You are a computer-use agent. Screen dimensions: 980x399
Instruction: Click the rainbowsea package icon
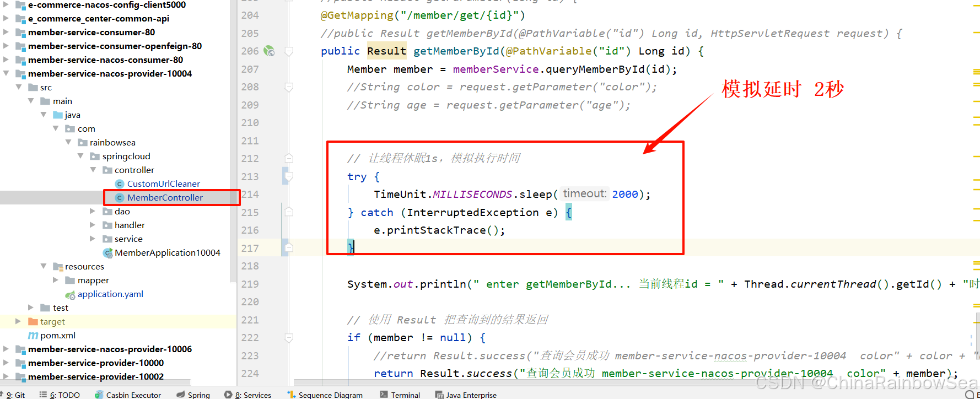[x=83, y=142]
